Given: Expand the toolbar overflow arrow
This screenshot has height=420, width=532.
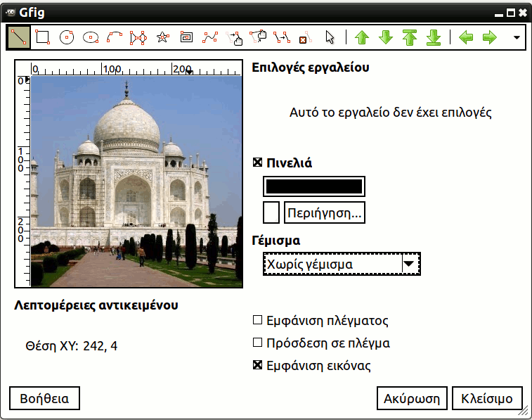Looking at the screenshot, I should pos(517,37).
